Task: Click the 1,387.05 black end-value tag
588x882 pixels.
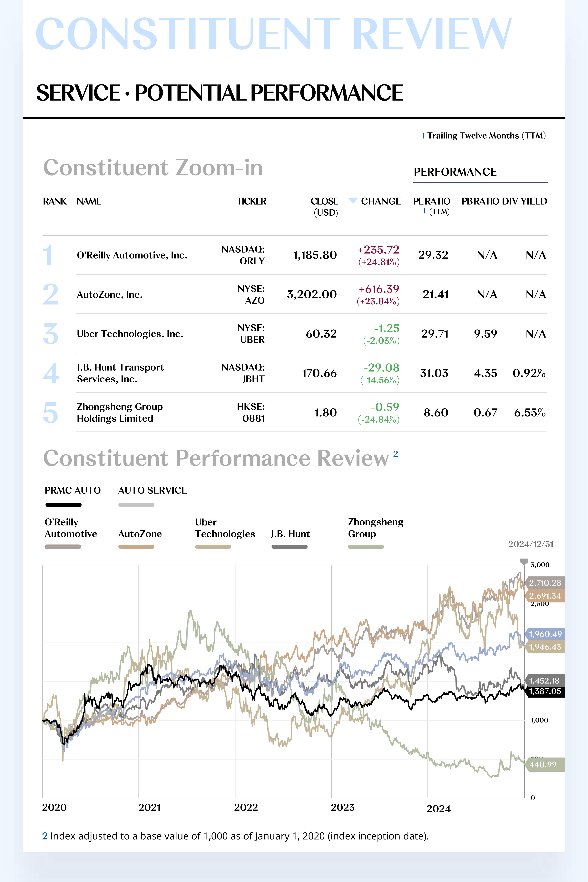Action: [545, 691]
